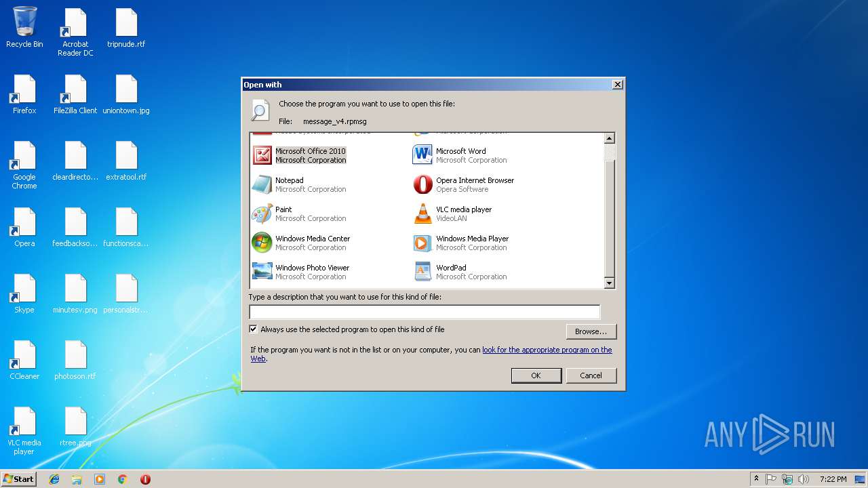This screenshot has width=868, height=488.
Task: Pick the Windows Media Player icon
Action: [422, 243]
